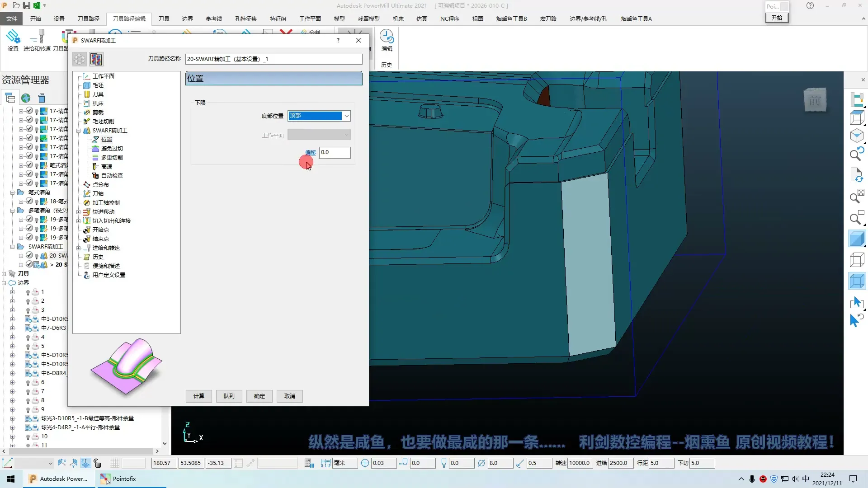The height and width of the screenshot is (488, 868).
Task: Toggle lightbulb visibility for boundary 1
Action: [x=28, y=292]
